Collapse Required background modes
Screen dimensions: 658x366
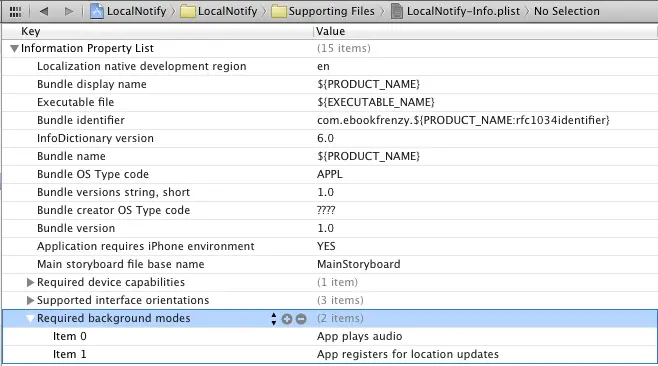coord(30,319)
